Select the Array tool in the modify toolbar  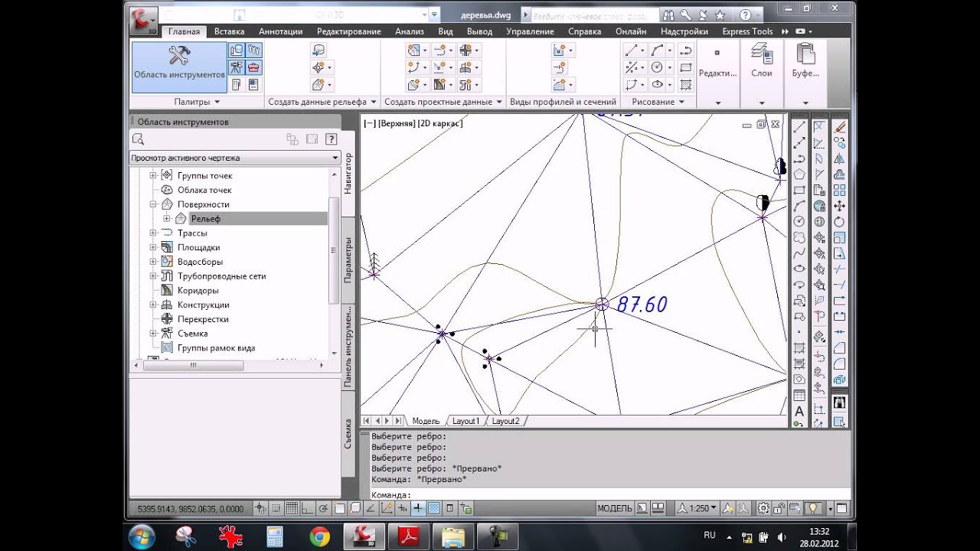(840, 190)
